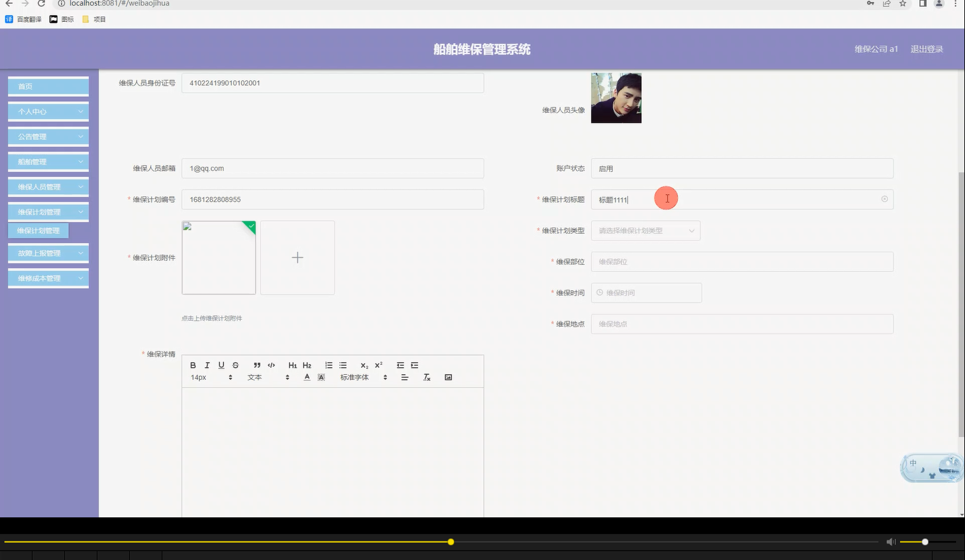Apply strikethrough formatting in the editor
The height and width of the screenshot is (560, 965).
point(235,365)
